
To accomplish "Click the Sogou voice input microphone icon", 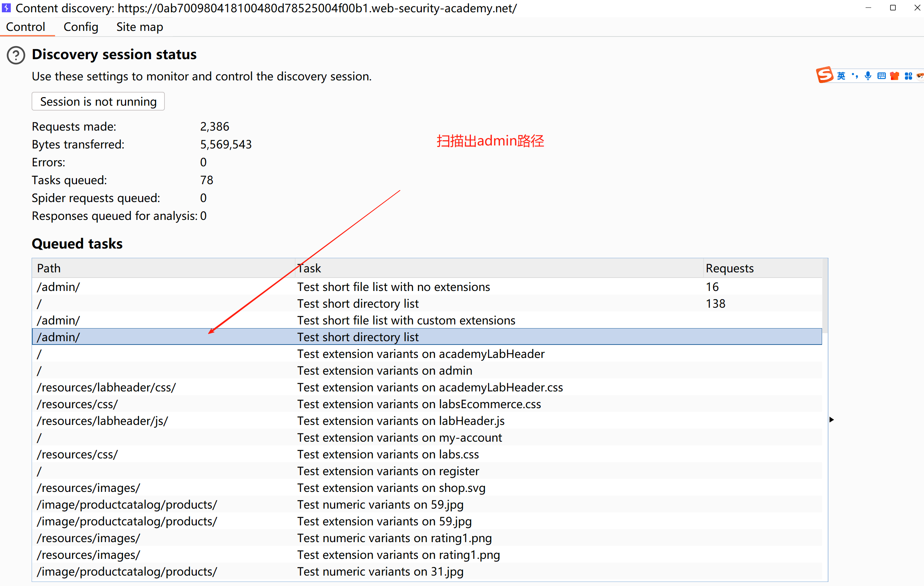I will click(x=868, y=76).
